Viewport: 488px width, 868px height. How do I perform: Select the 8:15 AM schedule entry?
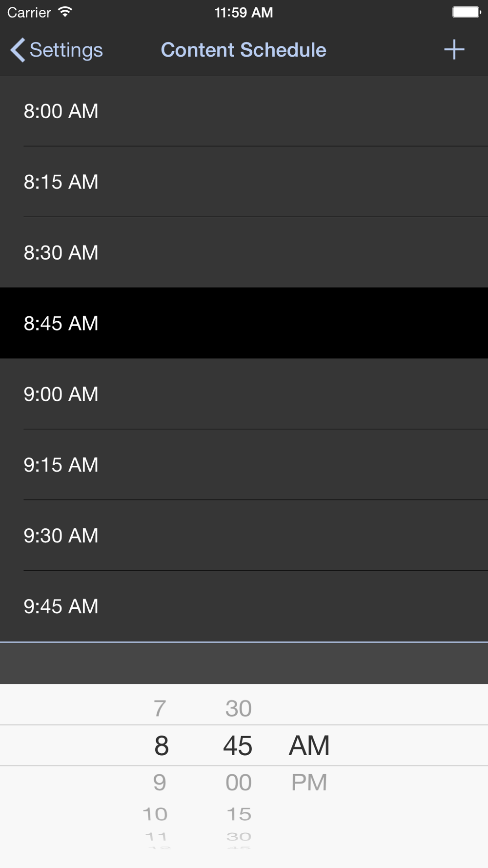tap(244, 182)
